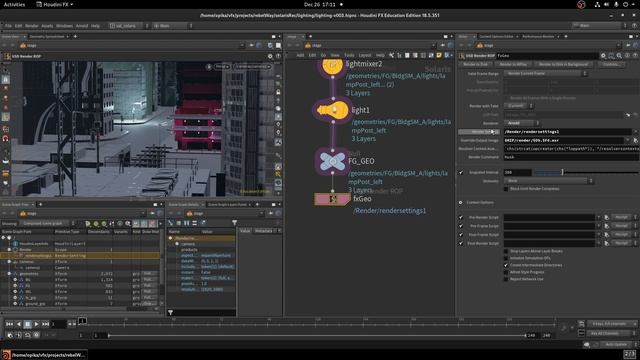This screenshot has height=360, width=640.
Task: Click the Auto Update button at bottom right
Action: point(616,344)
